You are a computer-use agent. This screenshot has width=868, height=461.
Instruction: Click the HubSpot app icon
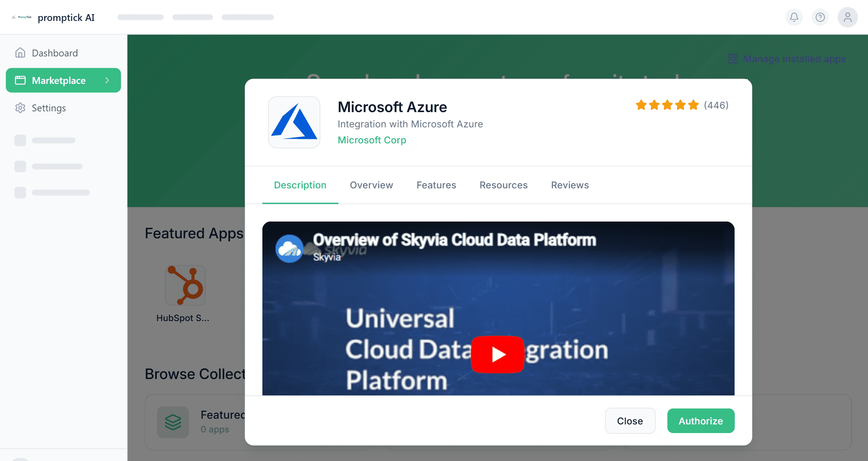coord(185,285)
